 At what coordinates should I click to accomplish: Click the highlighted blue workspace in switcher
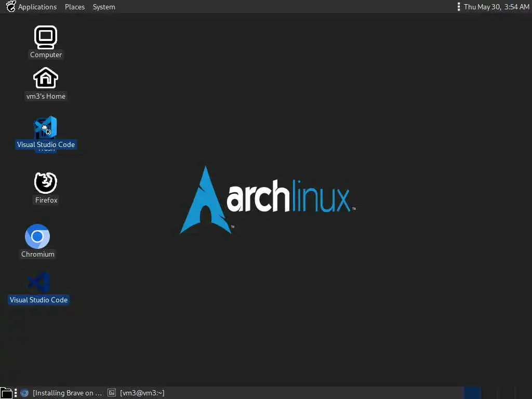point(472,393)
